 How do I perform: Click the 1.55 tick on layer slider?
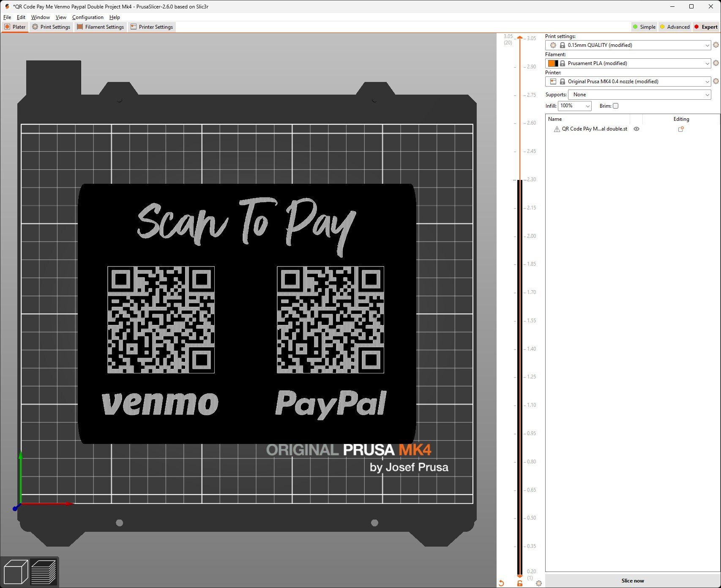531,321
